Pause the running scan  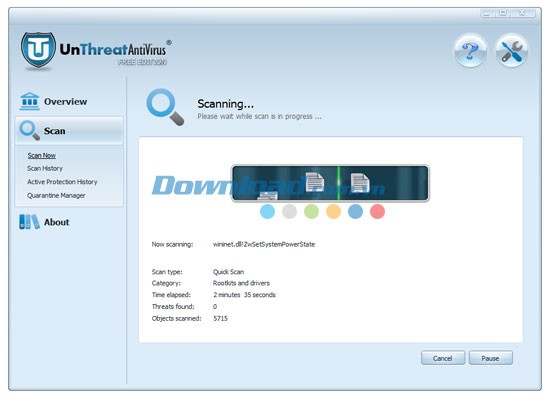pyautogui.click(x=490, y=358)
